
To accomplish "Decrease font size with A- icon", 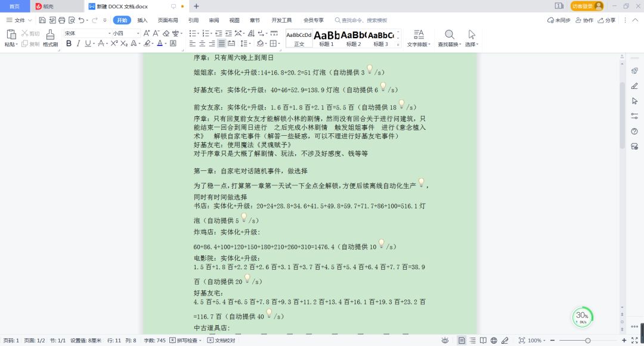I will pos(156,33).
